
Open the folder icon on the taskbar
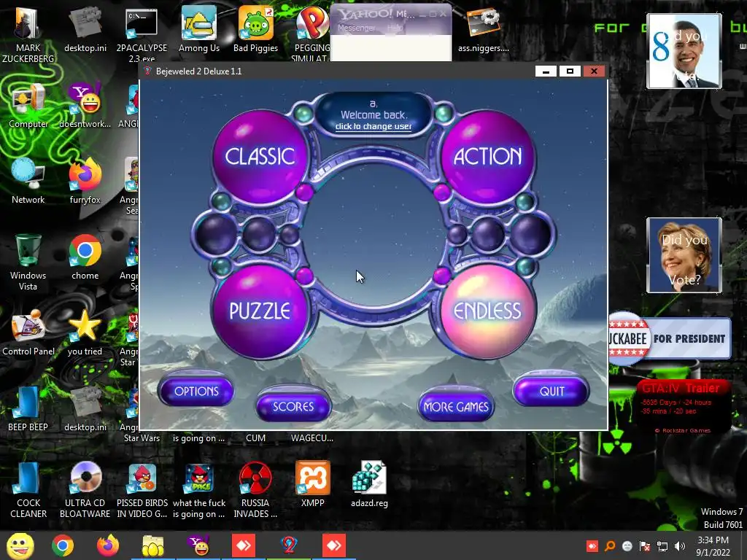pos(153,545)
